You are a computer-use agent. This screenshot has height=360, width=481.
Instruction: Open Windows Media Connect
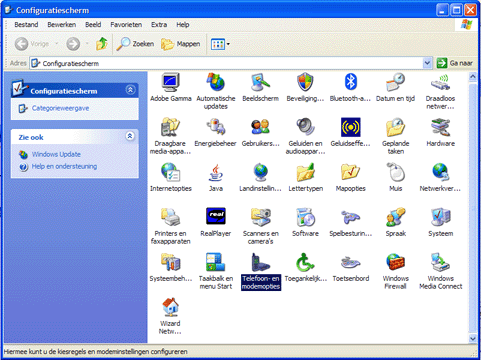tap(440, 262)
